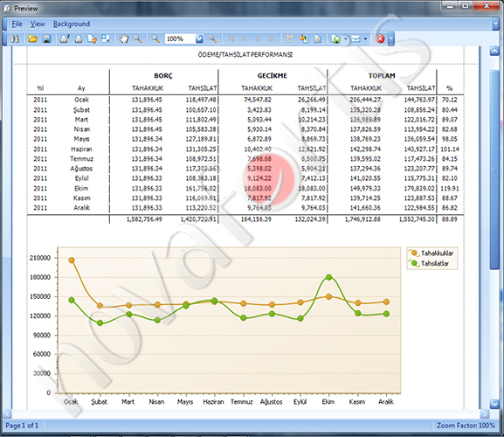Click the Zoom Out magnifier icon
This screenshot has width=504, height=437.
click(155, 39)
